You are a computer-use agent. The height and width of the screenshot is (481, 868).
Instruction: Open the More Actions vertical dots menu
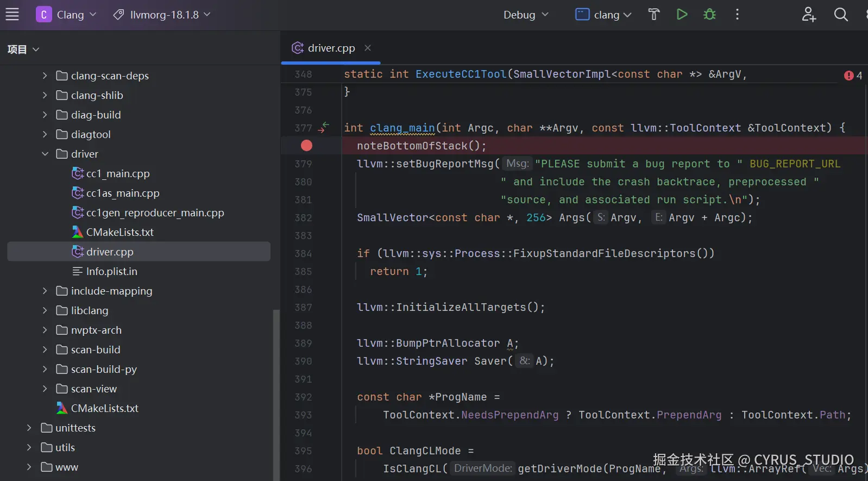coord(737,15)
